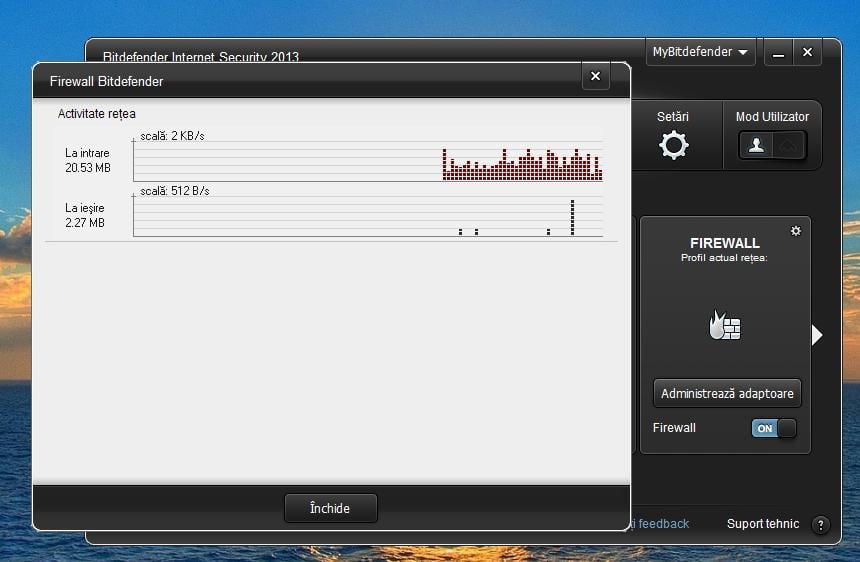Screen dimensions: 860x562
Task: Open Firewall panel settings cog
Action: coord(795,231)
